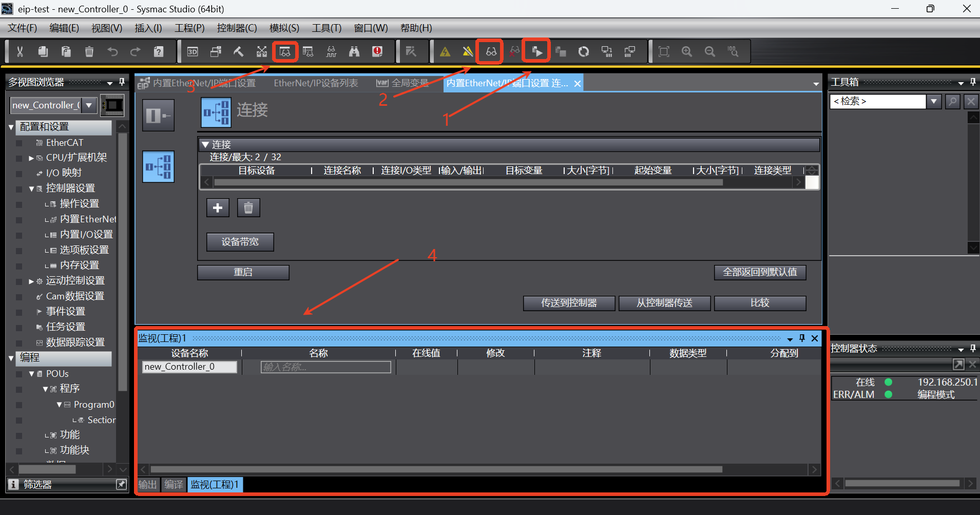Click the red exclamation error icon
The width and height of the screenshot is (980, 515).
coord(377,51)
